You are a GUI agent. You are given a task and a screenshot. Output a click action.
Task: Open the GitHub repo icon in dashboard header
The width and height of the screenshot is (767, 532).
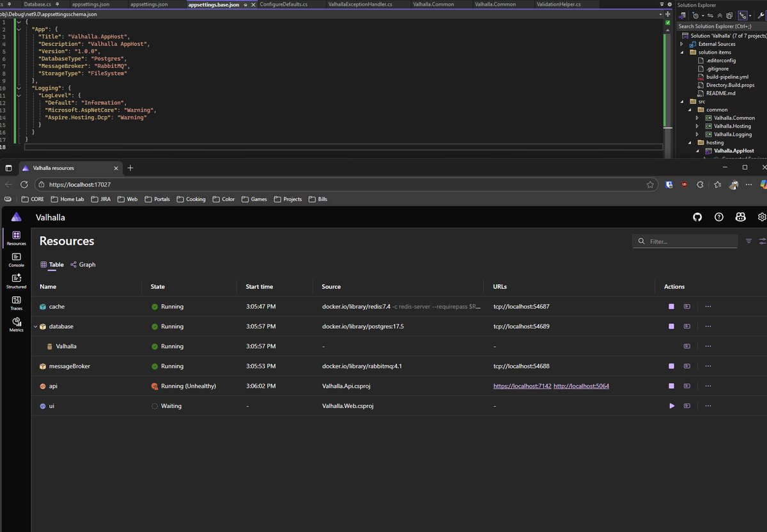coord(697,217)
